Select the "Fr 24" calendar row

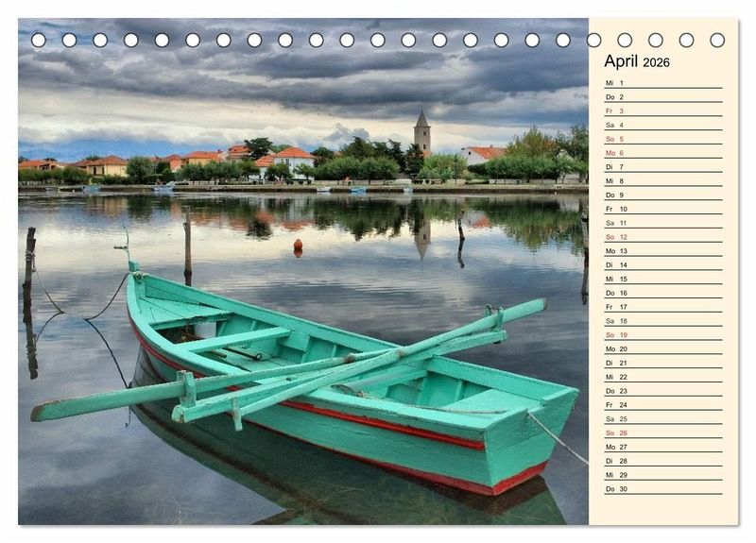point(663,404)
